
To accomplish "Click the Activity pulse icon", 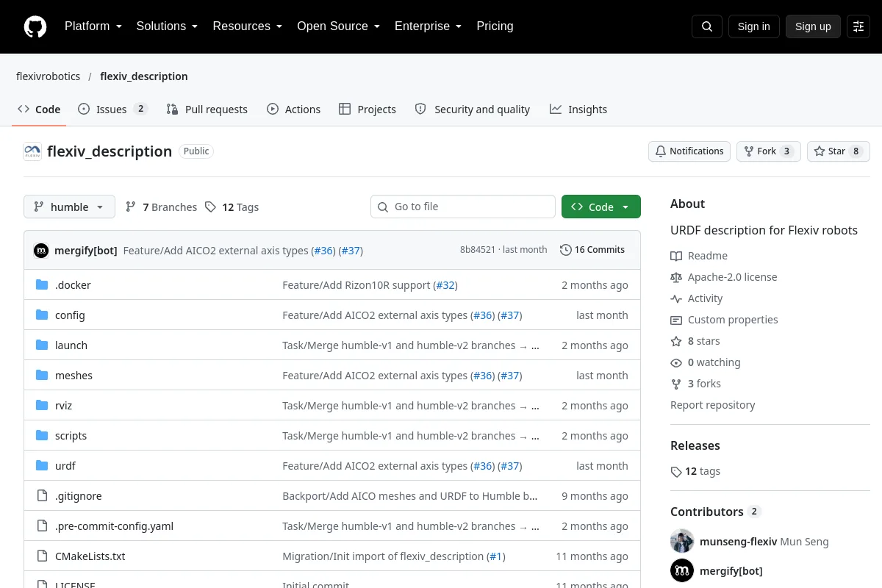I will (676, 298).
